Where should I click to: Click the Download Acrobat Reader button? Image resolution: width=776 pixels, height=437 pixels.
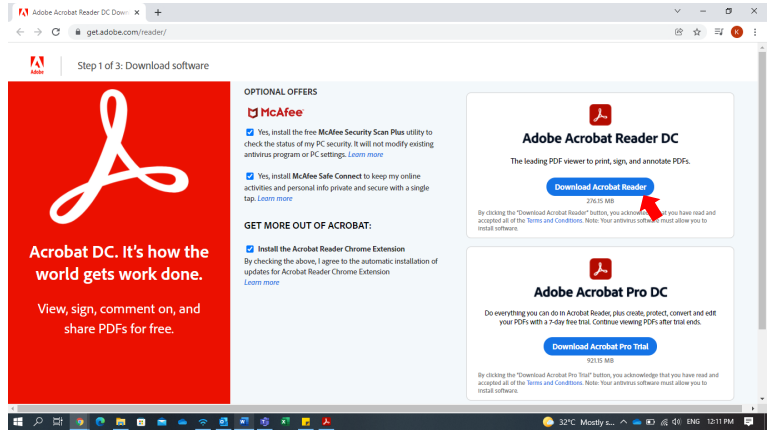click(600, 186)
